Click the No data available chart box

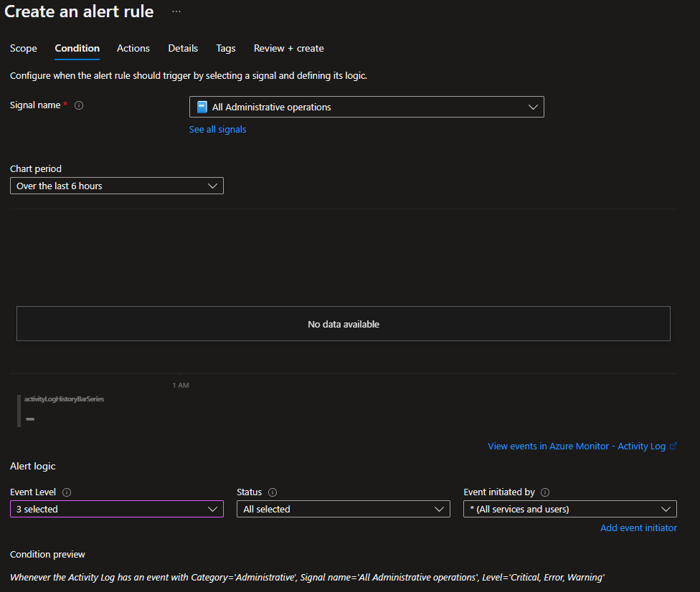(344, 323)
